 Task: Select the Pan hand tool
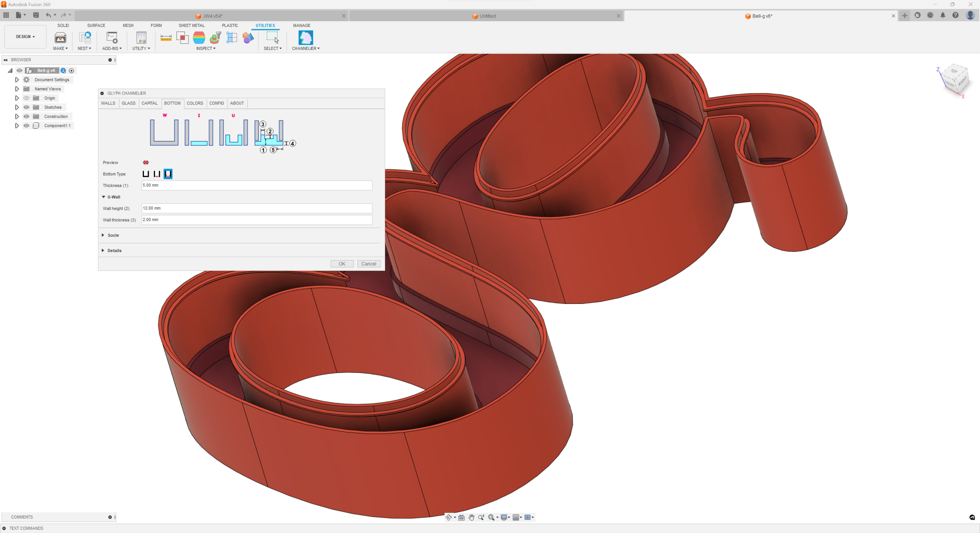point(471,517)
